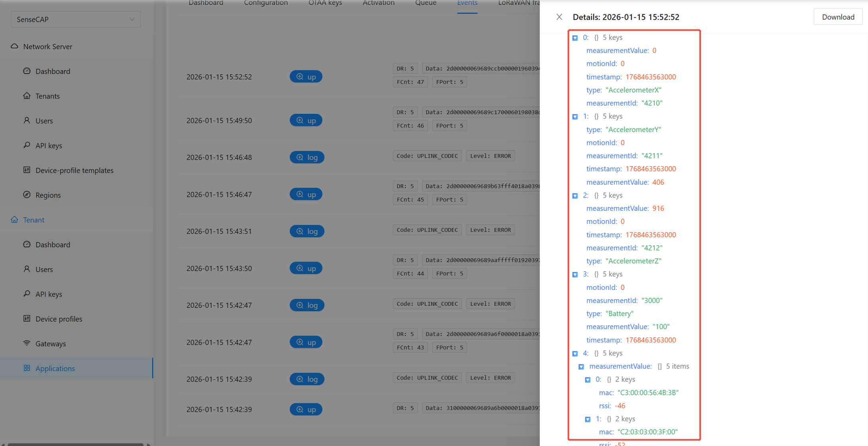This screenshot has height=446, width=868.
Task: Open the log event at 15:46:48
Action: (x=307, y=157)
